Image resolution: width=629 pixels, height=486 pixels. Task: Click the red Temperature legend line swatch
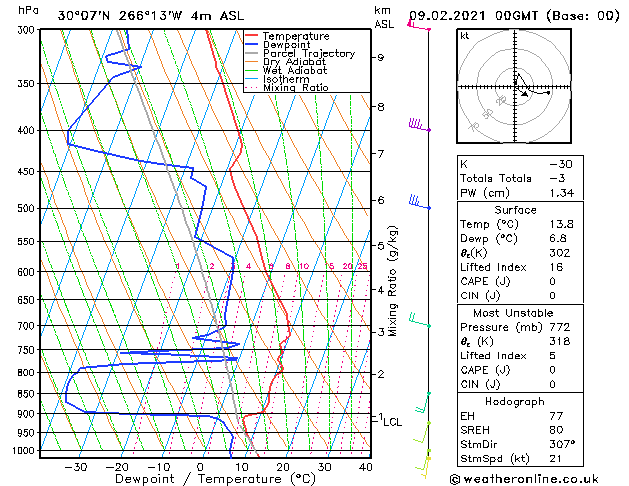coord(251,36)
